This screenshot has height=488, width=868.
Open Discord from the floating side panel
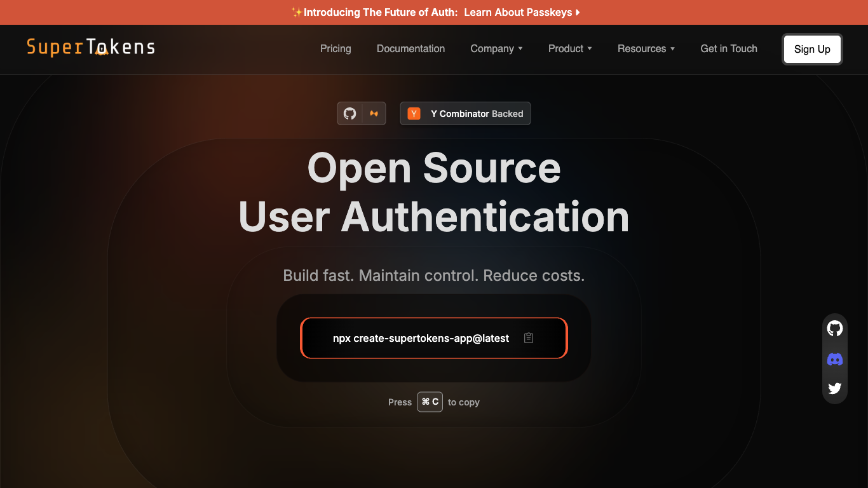[835, 360]
